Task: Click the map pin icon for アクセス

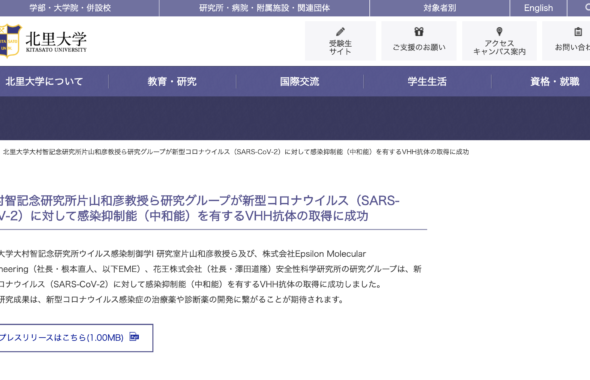Action: click(x=499, y=31)
